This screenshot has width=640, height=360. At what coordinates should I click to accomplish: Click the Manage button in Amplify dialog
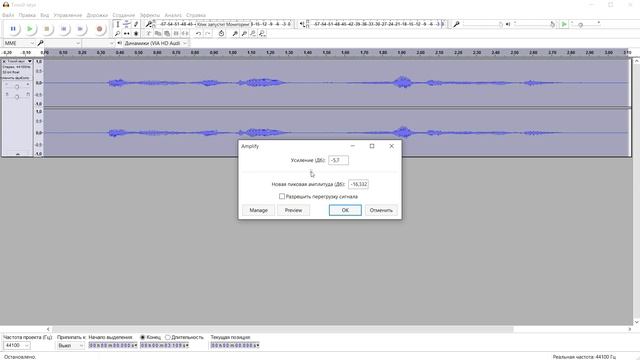[258, 210]
